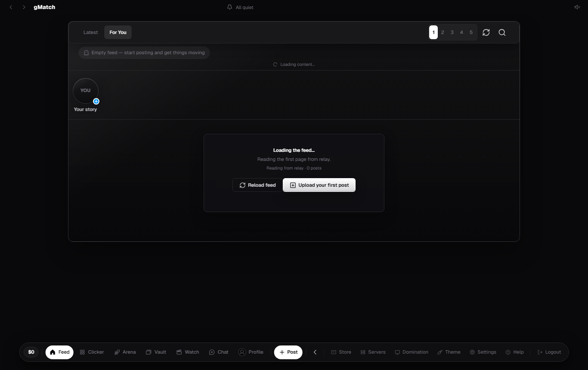
Task: Log out using the Logout button
Action: click(x=549, y=352)
